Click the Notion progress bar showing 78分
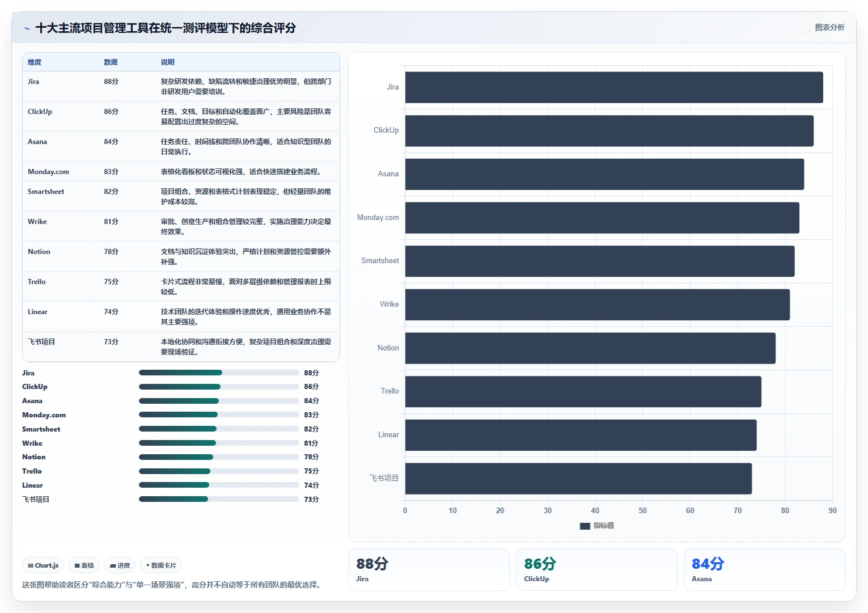Screen dimensions: 868x613 (x=219, y=457)
